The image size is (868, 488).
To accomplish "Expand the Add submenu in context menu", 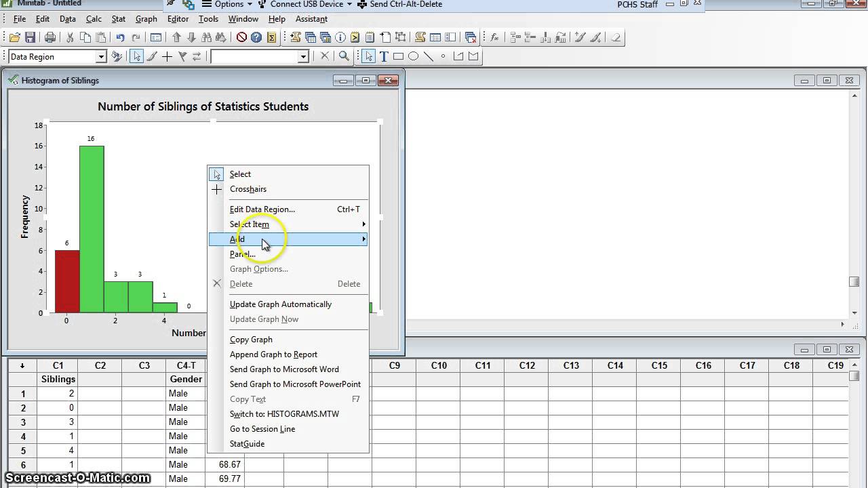I will [288, 239].
